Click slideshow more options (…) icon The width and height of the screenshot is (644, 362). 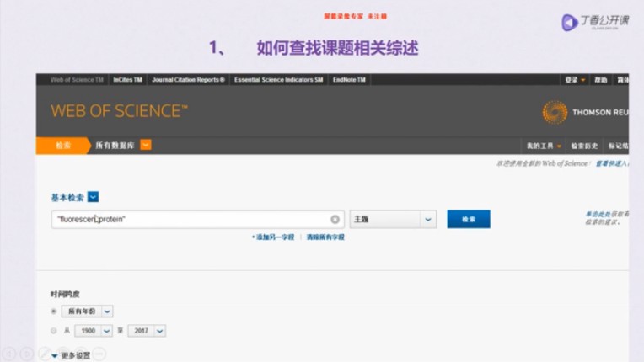[99, 354]
